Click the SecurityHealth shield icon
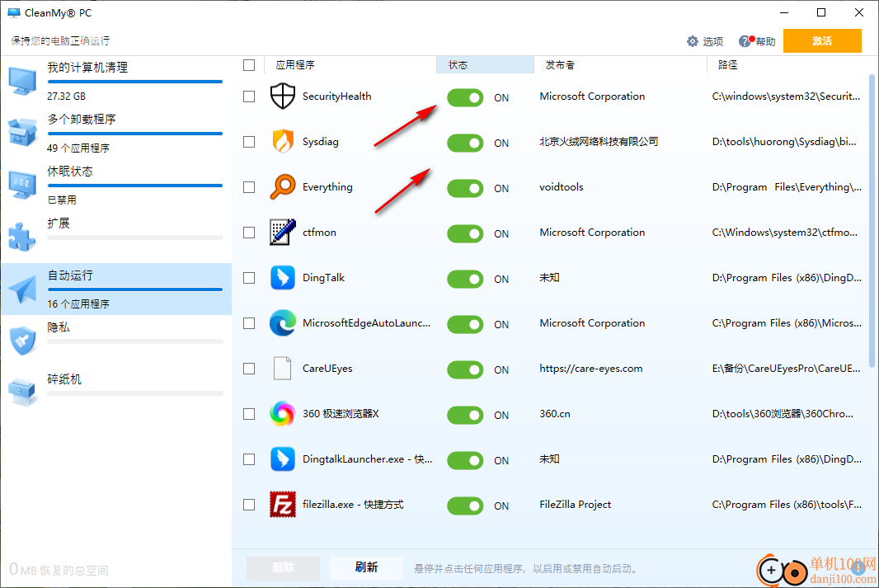 [x=283, y=96]
